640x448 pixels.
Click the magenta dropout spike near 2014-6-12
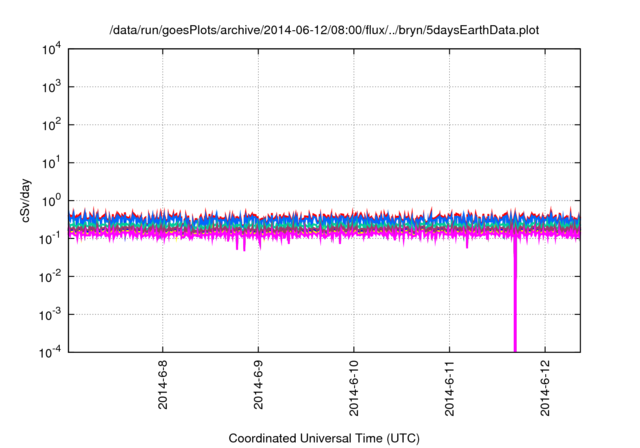515,294
